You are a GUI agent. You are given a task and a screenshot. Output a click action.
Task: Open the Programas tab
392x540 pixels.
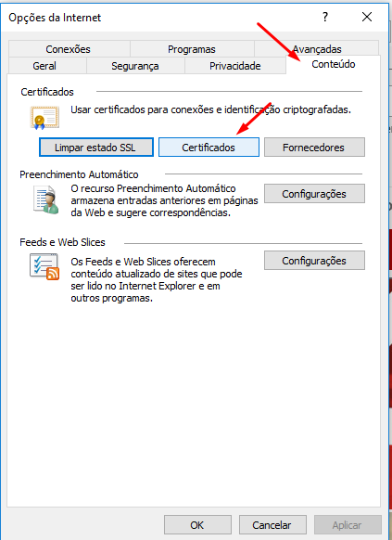(192, 49)
